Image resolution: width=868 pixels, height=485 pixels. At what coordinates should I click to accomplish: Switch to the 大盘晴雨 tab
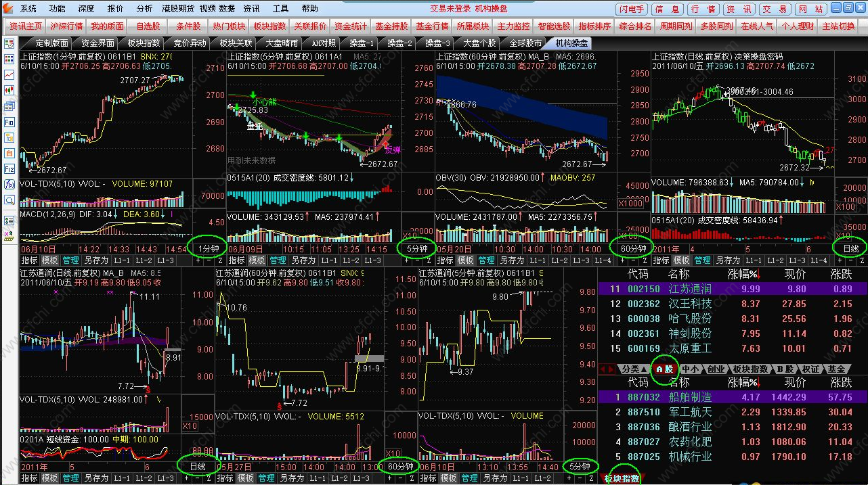click(x=282, y=43)
